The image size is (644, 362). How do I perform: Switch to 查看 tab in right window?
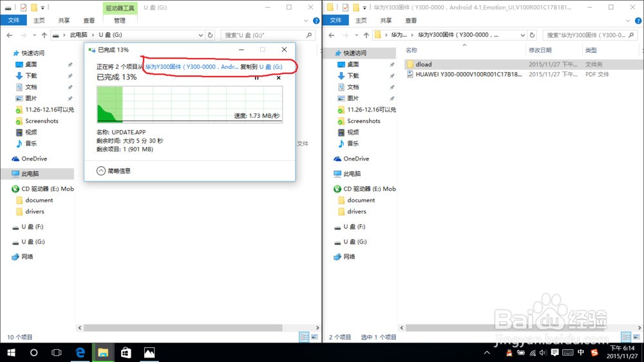coord(411,21)
